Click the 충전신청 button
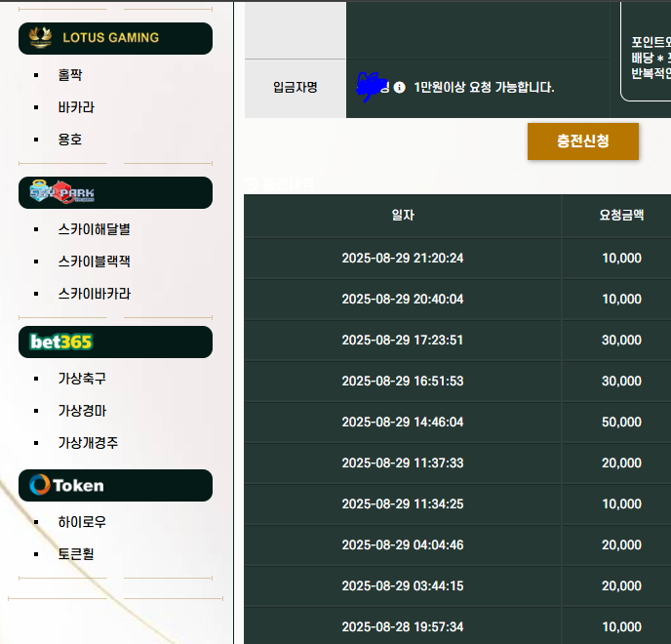671x644 pixels. 583,141
